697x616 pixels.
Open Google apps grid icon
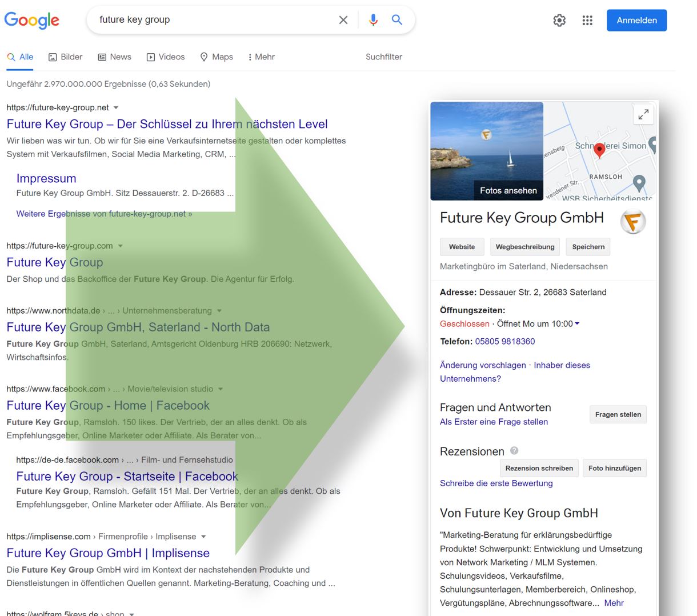pos(587,21)
